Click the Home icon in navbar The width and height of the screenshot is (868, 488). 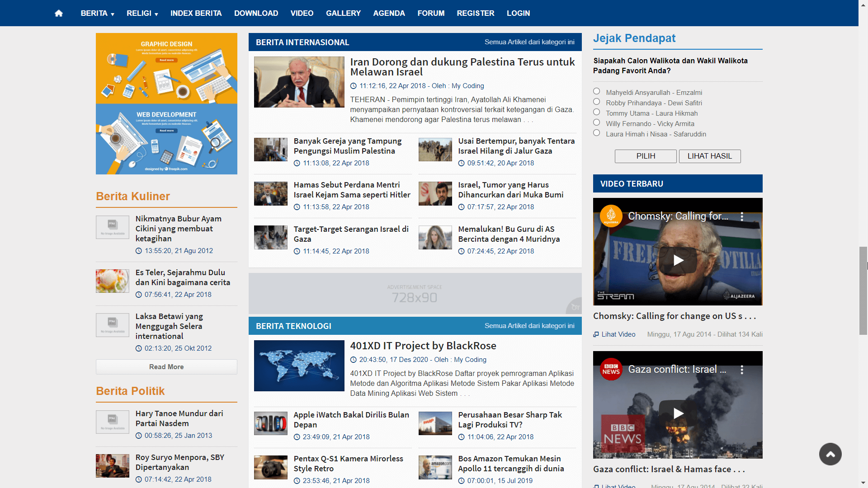[58, 13]
